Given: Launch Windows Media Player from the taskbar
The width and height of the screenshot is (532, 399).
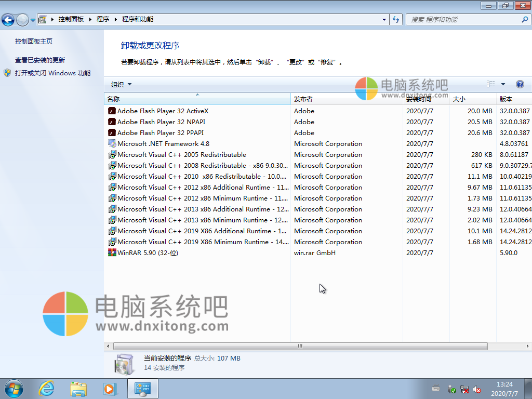Looking at the screenshot, I should tap(111, 388).
